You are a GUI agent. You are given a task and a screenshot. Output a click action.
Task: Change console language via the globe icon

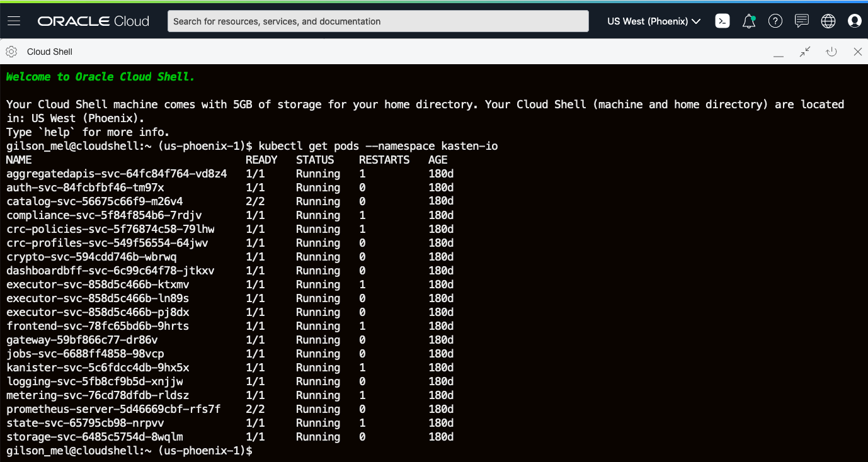click(x=828, y=21)
